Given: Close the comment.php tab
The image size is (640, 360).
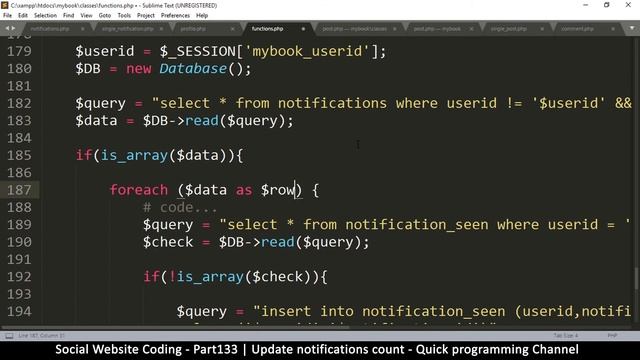Looking at the screenshot, I should 613,29.
